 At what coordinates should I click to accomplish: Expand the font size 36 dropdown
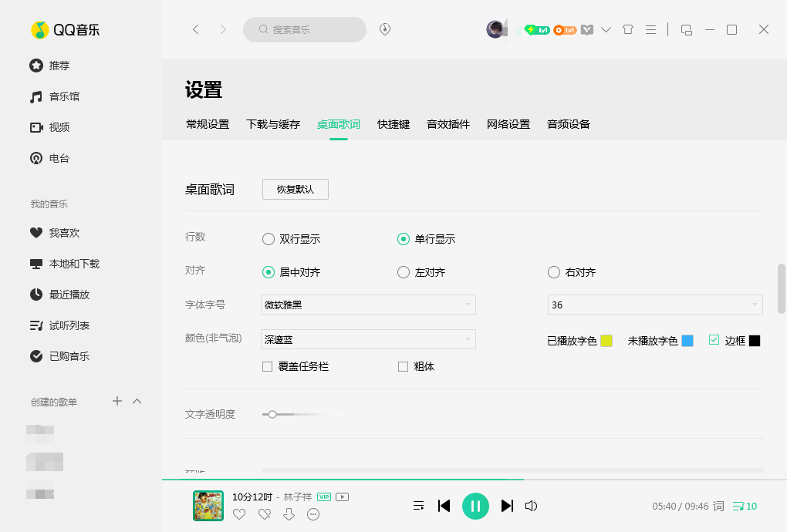[654, 305]
